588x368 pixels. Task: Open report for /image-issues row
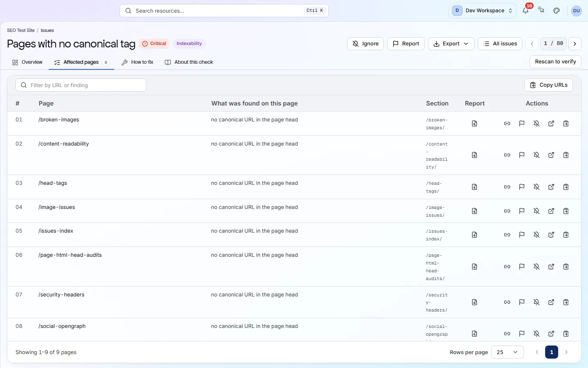[474, 211]
